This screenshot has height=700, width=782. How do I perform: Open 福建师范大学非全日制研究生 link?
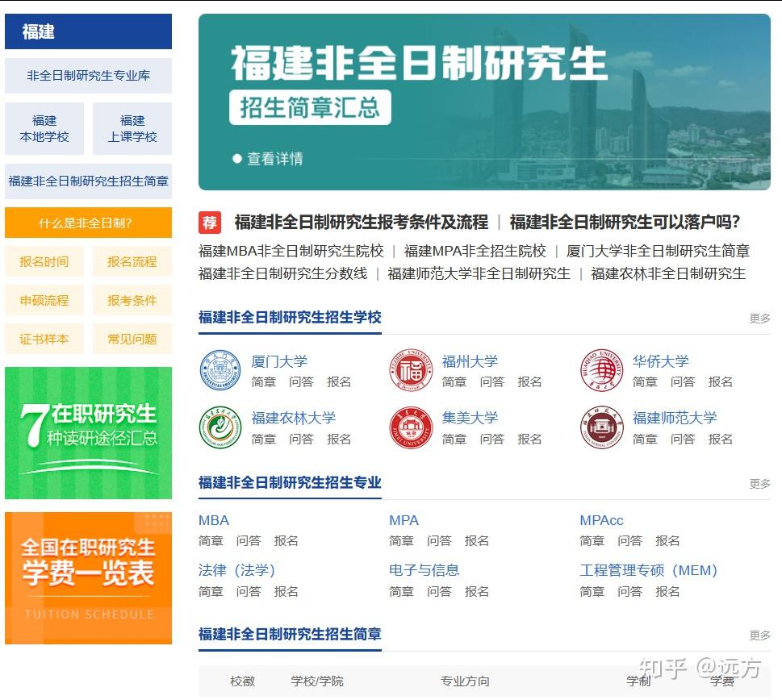(479, 273)
